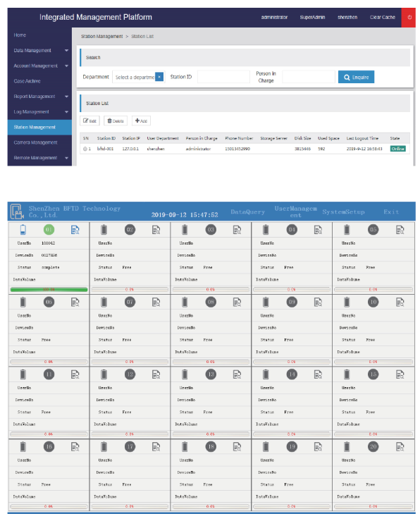This screenshot has width=420, height=514.
Task: Clear the department selection with x
Action: pos(159,77)
